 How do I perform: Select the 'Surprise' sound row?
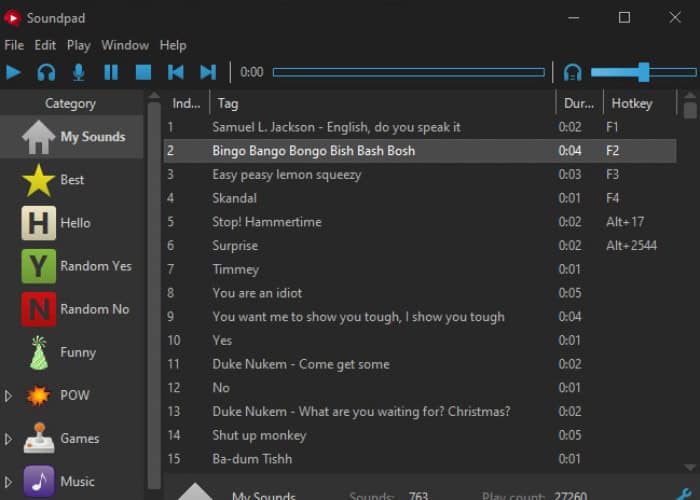click(420, 246)
